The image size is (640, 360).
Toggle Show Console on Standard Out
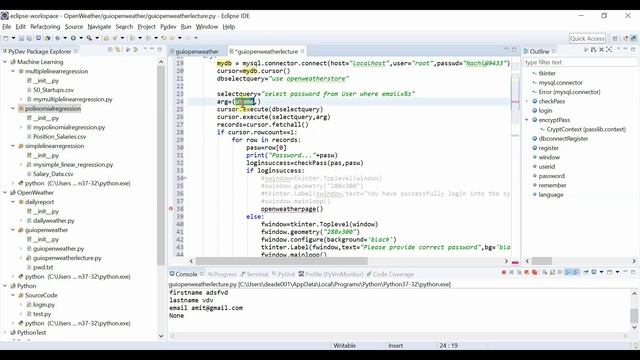coord(568,272)
